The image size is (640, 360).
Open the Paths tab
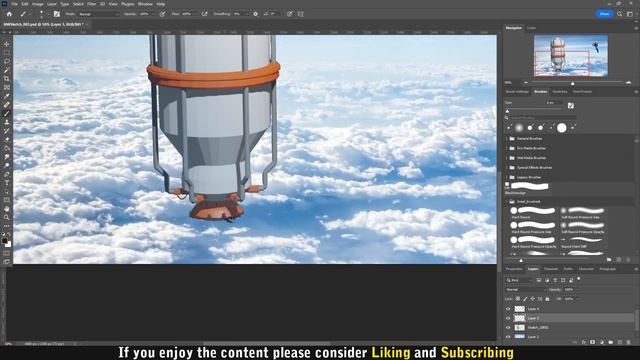(x=568, y=269)
